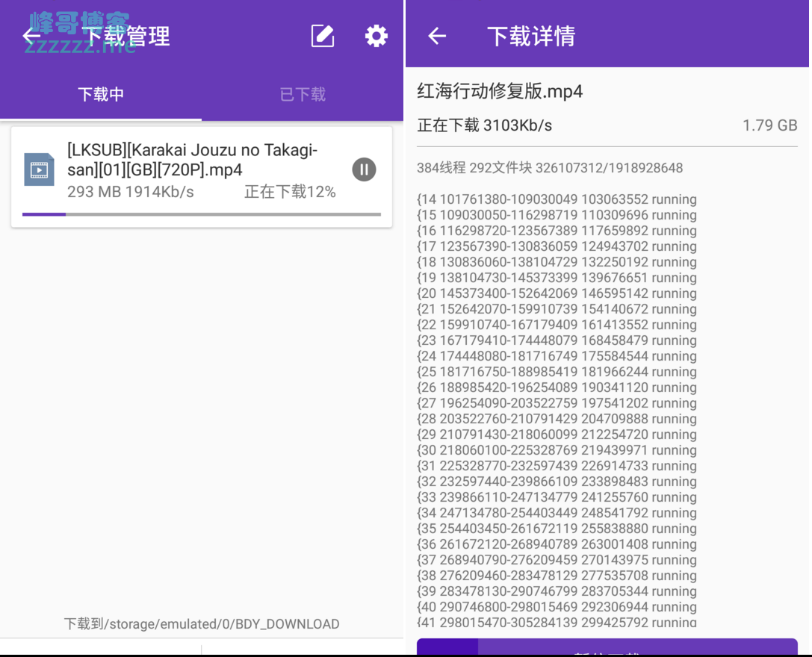This screenshot has width=812, height=657.
Task: Tap the 正在下载 3103Kb/s speed text
Action: (485, 125)
